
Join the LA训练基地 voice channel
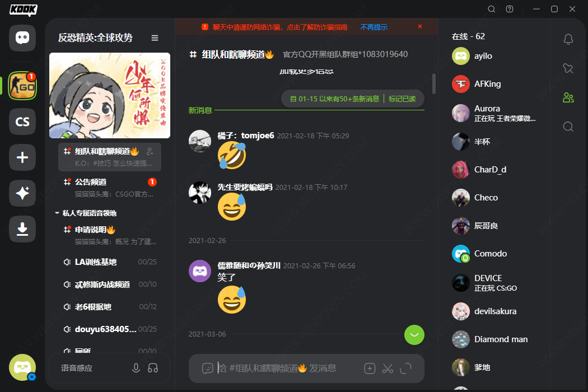[x=110, y=262]
